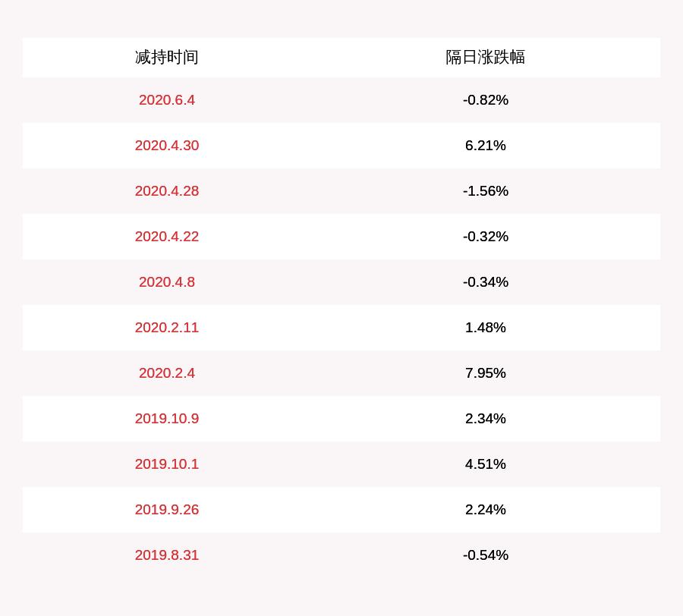Click the 4.51% change value
Screen dimensions: 683x616
[x=486, y=464]
